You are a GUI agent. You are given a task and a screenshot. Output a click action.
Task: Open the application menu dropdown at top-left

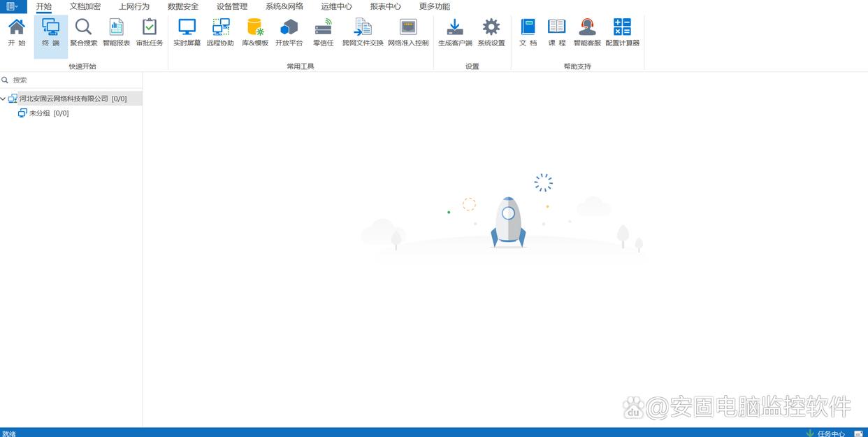[x=13, y=6]
